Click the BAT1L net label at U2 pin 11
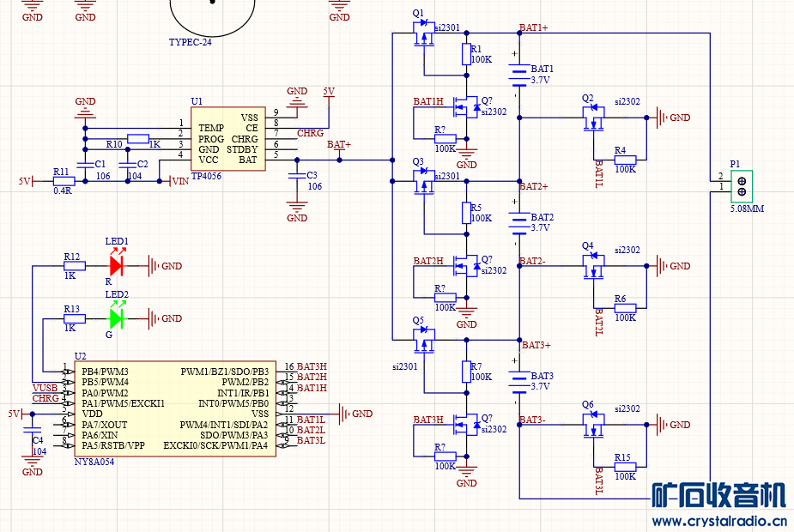The height and width of the screenshot is (532, 794). coord(311,420)
